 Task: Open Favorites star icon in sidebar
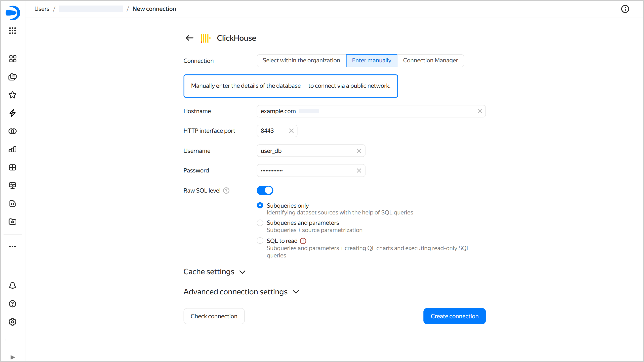[x=13, y=95]
